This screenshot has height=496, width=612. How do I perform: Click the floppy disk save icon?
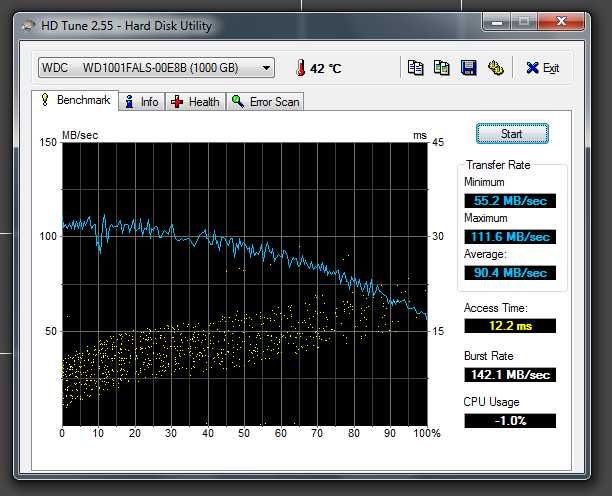click(468, 68)
